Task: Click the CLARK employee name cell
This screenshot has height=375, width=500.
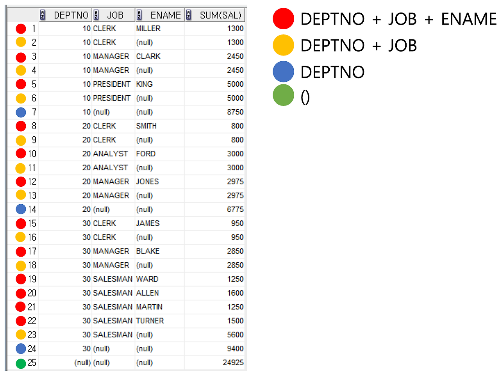Action: click(148, 56)
